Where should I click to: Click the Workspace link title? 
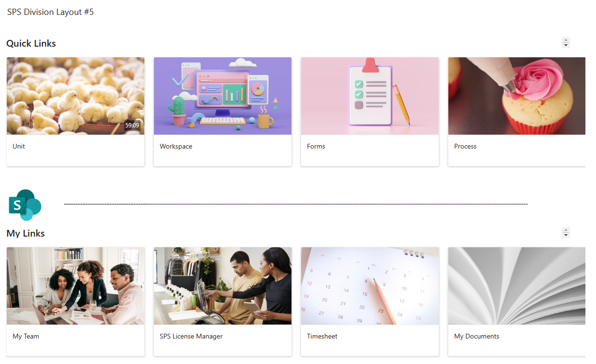pyautogui.click(x=176, y=146)
